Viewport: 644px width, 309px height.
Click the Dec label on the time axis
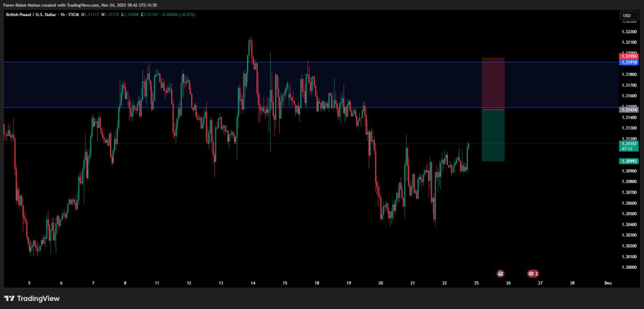tap(608, 283)
